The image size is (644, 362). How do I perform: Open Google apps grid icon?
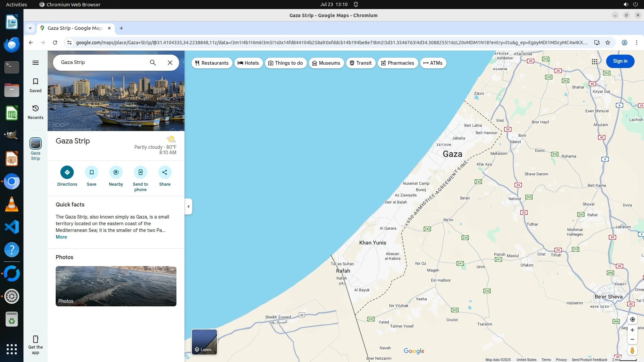[x=594, y=62]
